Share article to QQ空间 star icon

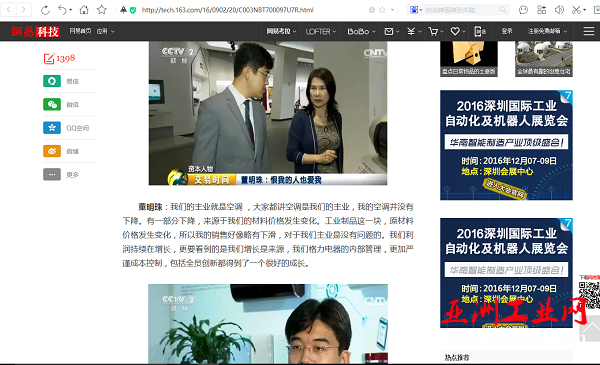click(x=52, y=128)
